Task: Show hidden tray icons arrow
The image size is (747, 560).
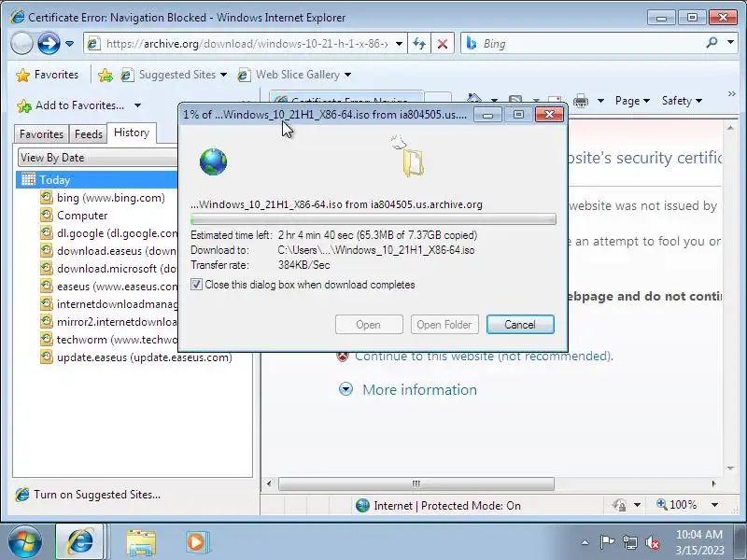Action: (x=585, y=542)
